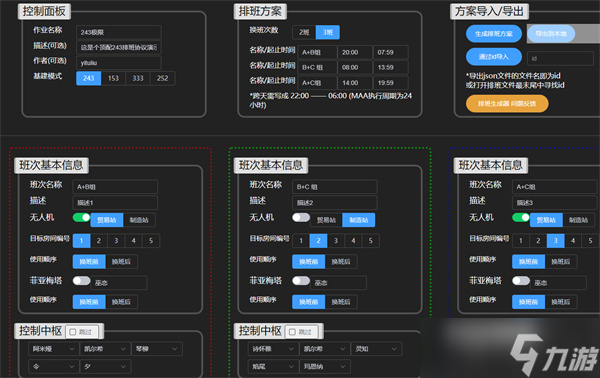Toggle the 无人机 switch in A+B组 shift
Image resolution: width=600 pixels, height=378 pixels.
(x=81, y=217)
